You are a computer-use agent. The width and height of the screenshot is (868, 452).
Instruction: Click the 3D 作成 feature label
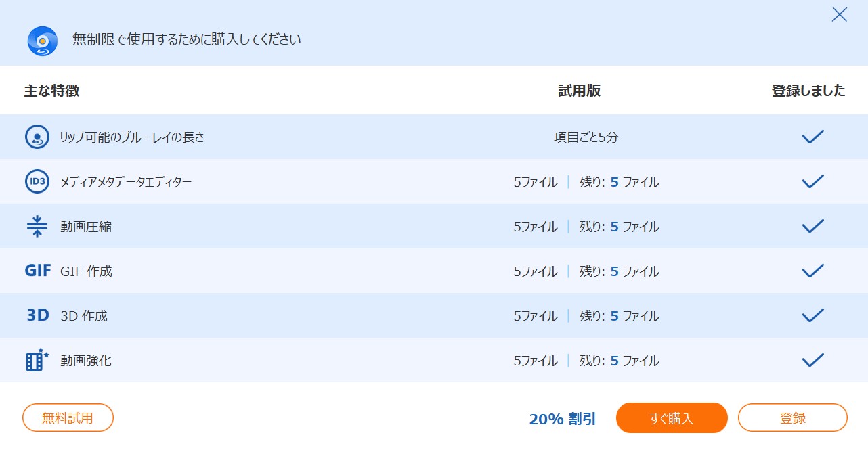click(84, 316)
